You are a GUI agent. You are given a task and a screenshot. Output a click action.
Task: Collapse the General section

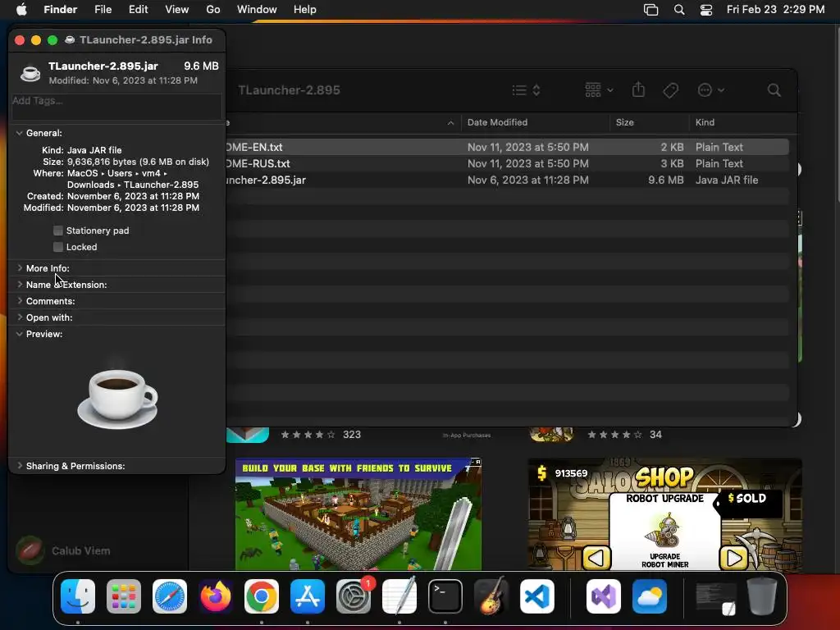click(x=20, y=133)
